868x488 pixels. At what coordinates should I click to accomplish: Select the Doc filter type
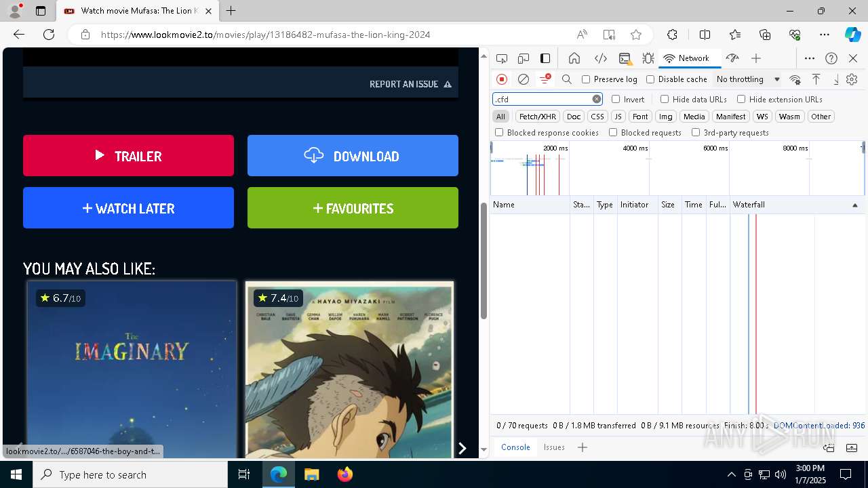point(574,117)
